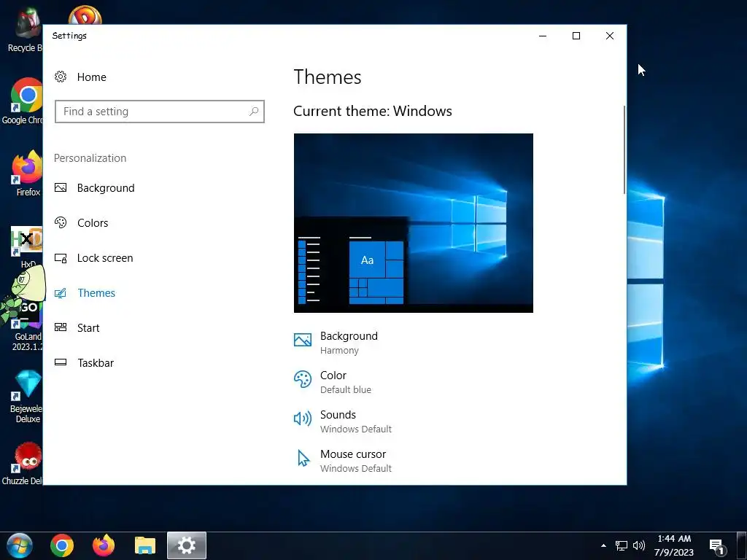
Task: Change Mouse cursor set to Windows Default
Action: [355, 461]
